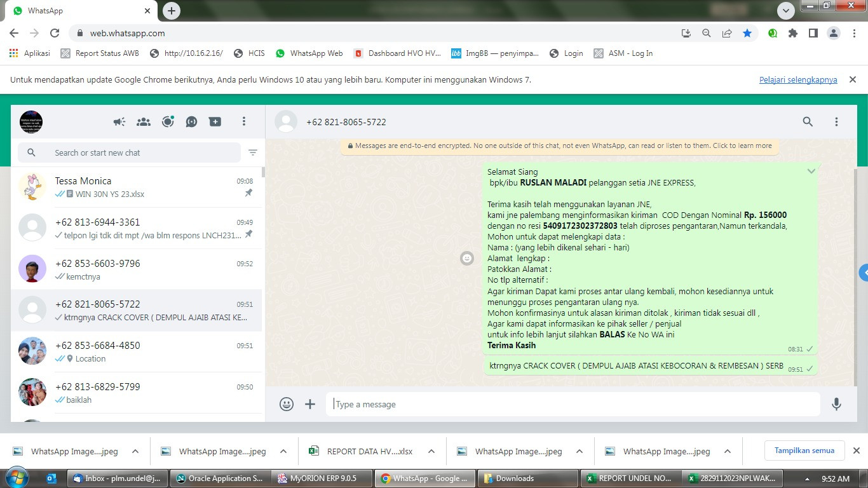Open downloaded REPORT DATA HV xlsx file
The width and height of the screenshot is (868, 488).
click(360, 451)
